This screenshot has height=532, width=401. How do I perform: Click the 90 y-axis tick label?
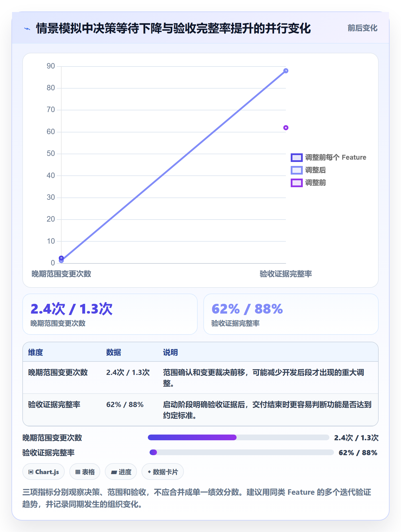point(51,66)
